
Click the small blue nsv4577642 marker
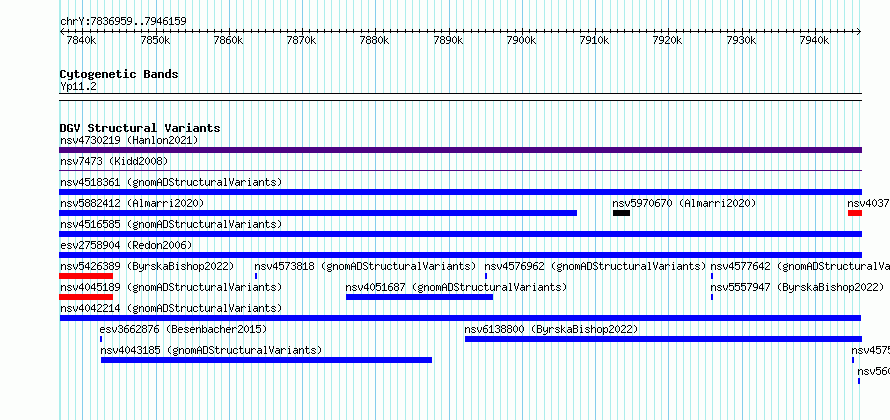tap(712, 276)
